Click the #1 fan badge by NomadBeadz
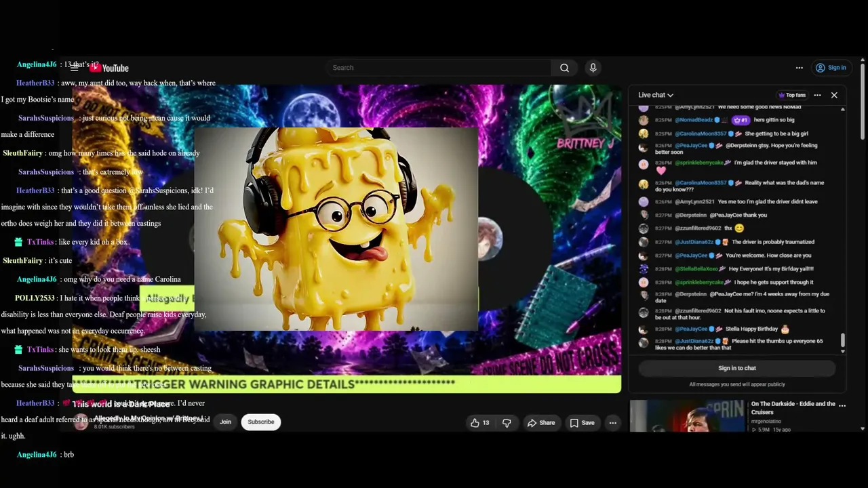 coord(741,120)
